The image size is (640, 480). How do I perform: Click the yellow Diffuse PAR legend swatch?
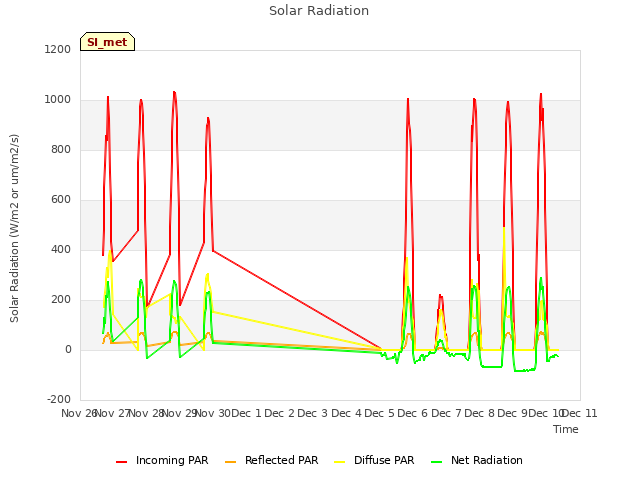coord(340,462)
